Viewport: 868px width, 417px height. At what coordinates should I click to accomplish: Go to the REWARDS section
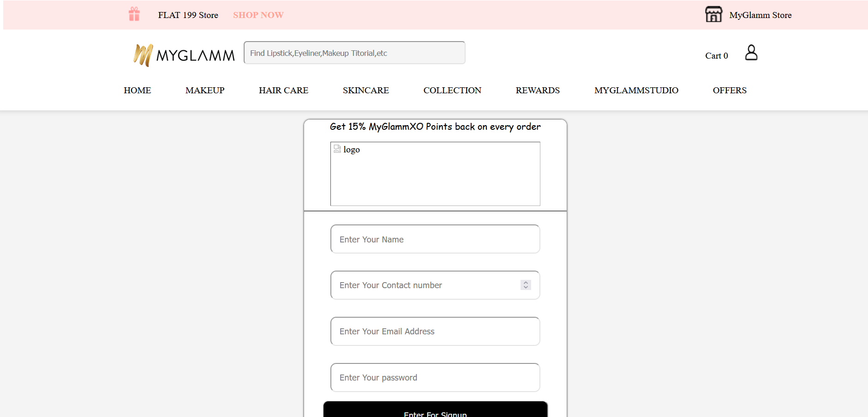click(x=538, y=91)
